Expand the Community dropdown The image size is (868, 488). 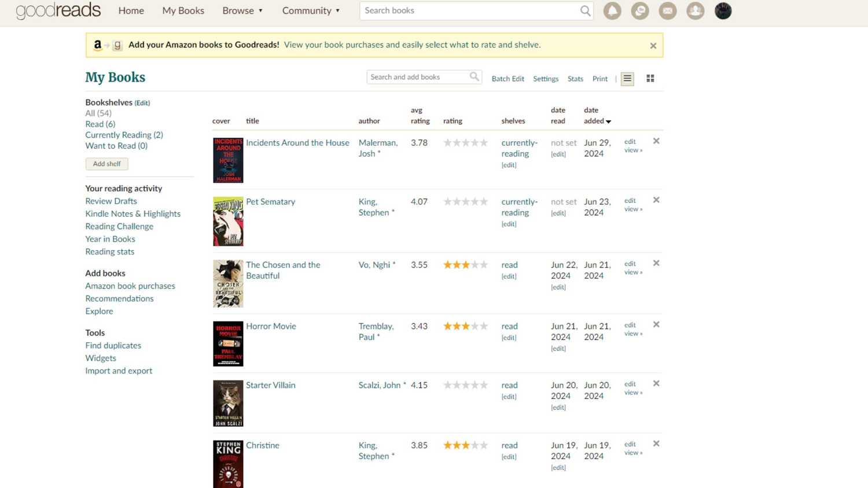[311, 10]
